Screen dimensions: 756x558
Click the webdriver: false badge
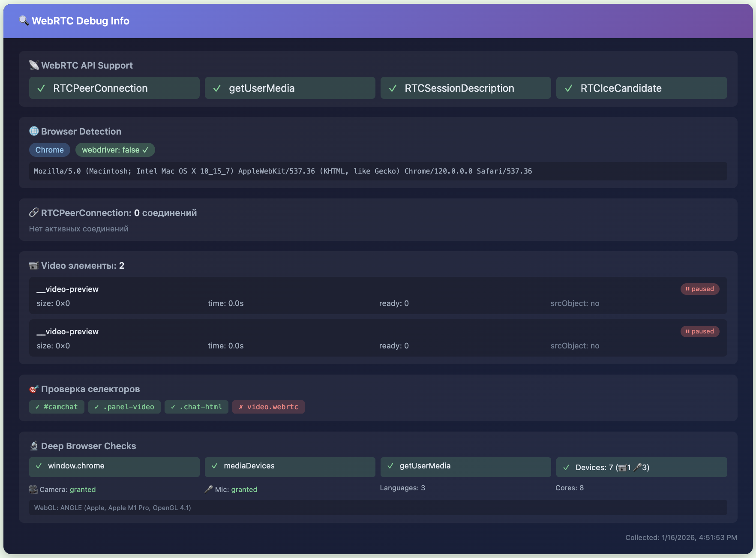(x=115, y=150)
